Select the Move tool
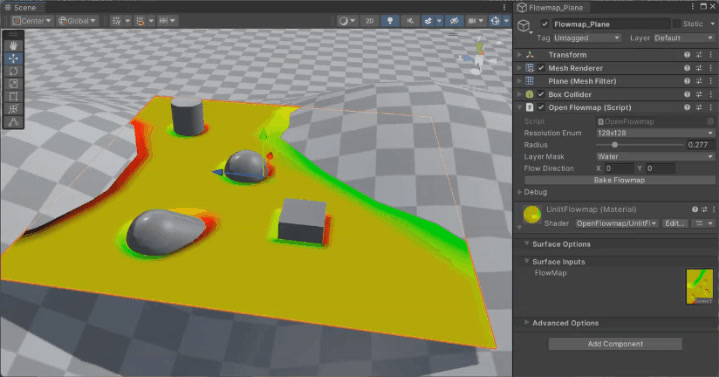 pos(13,58)
